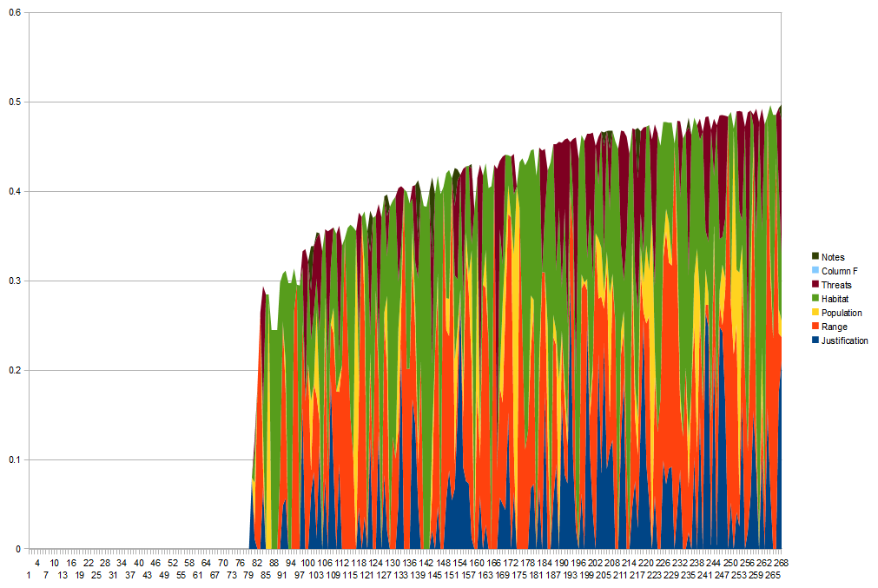Select the horizontal axis label 169
The height and width of the screenshot is (588, 878).
pyautogui.click(x=502, y=575)
